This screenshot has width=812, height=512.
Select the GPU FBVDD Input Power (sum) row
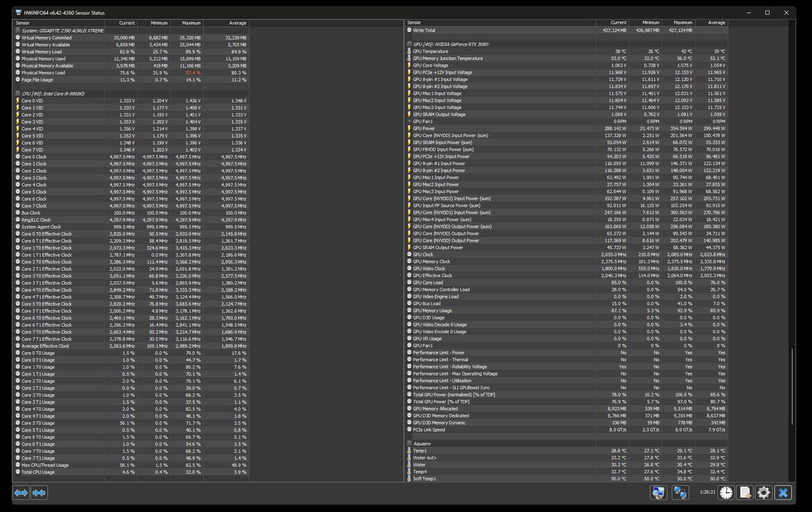pos(567,149)
